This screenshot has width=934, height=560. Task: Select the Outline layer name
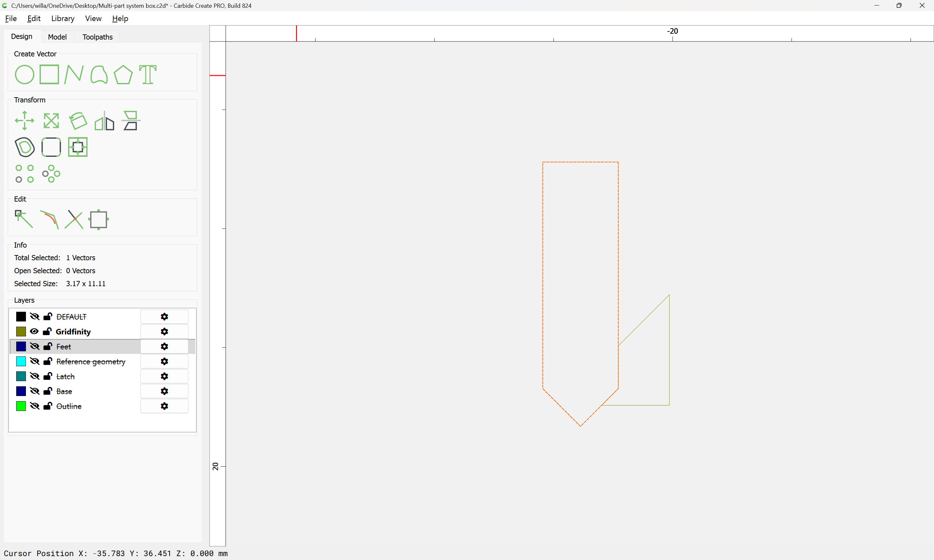(x=69, y=406)
